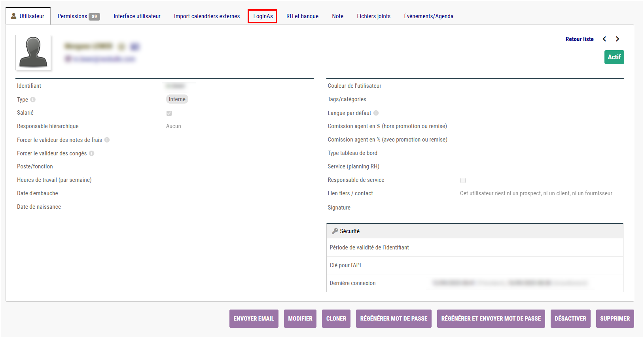Image resolution: width=644 pixels, height=338 pixels.
Task: Click the Sécurité section header text
Action: pos(350,231)
